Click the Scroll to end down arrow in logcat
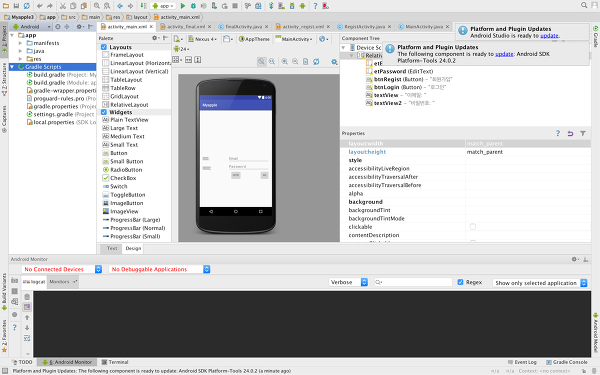600x375 pixels. [27, 328]
